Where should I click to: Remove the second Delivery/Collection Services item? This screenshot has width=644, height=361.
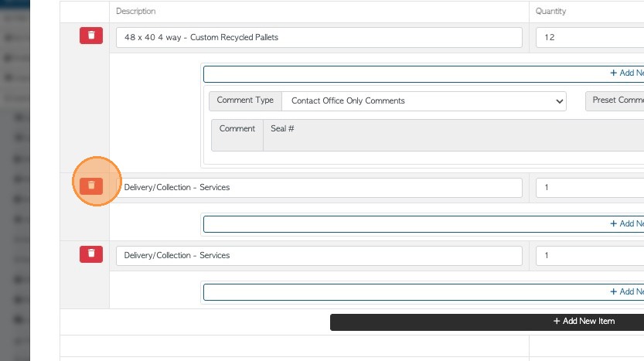[x=91, y=254]
